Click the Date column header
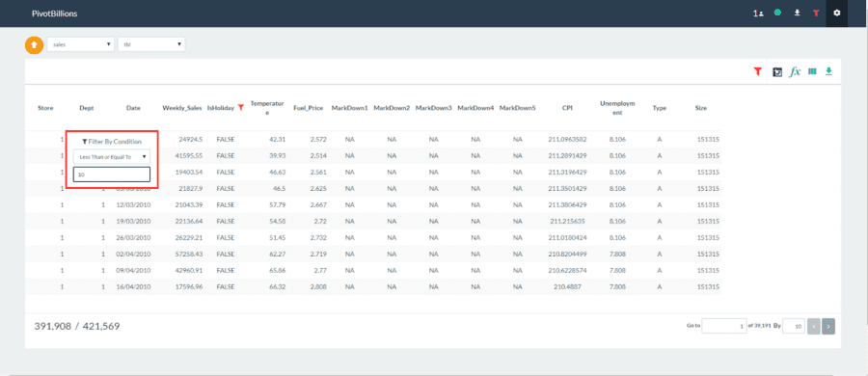 point(133,108)
